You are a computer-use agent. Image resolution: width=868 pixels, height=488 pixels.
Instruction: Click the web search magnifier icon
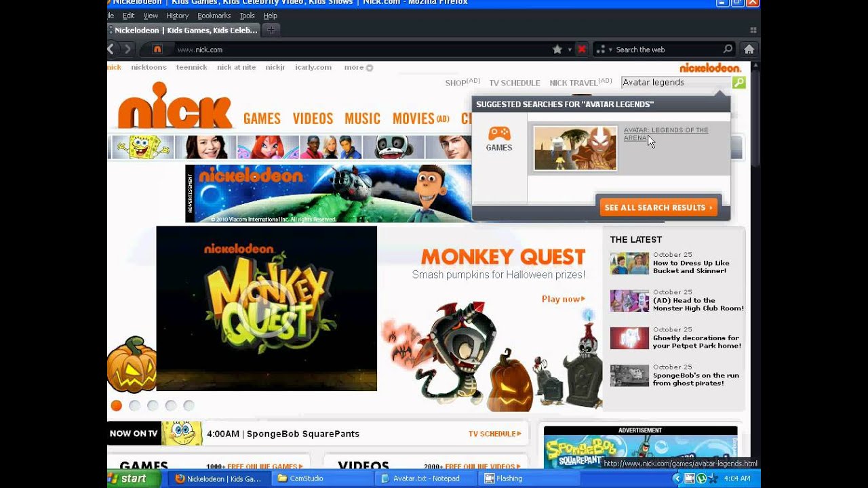[728, 49]
